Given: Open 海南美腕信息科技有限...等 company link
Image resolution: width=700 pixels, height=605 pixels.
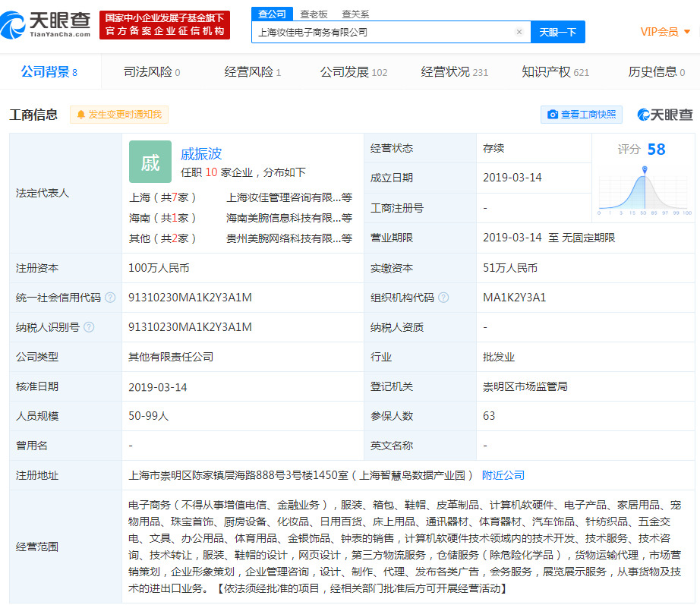Looking at the screenshot, I should [x=289, y=218].
